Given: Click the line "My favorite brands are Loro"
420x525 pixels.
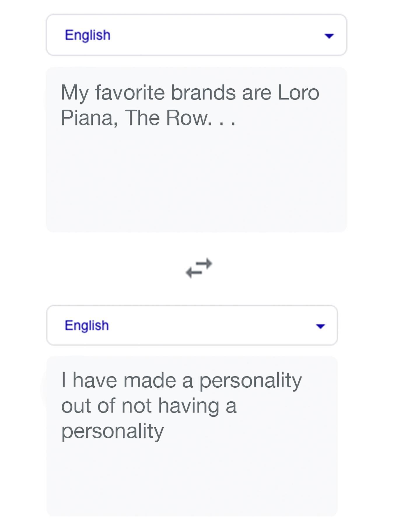Looking at the screenshot, I should (x=190, y=93).
